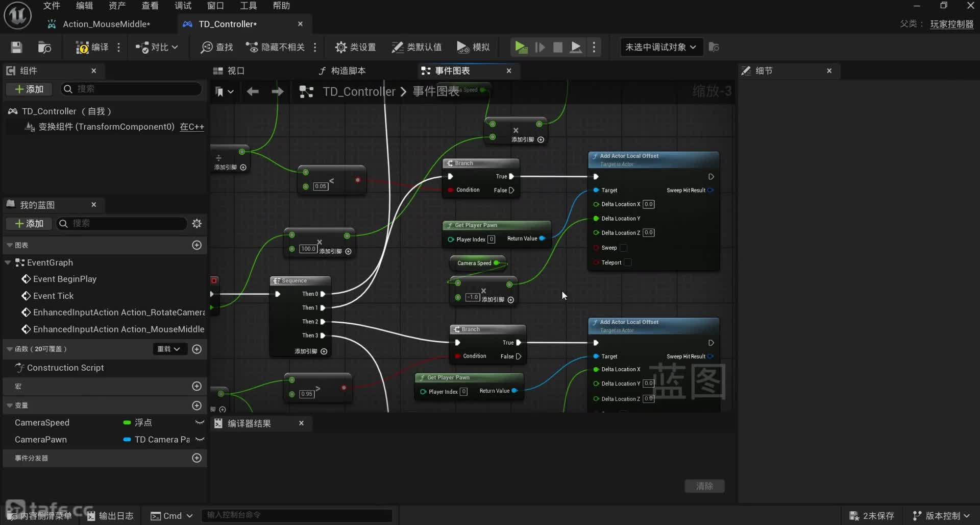This screenshot has height=525, width=980.
Task: Enable the Teleport checkbox on the upper node
Action: (x=628, y=262)
